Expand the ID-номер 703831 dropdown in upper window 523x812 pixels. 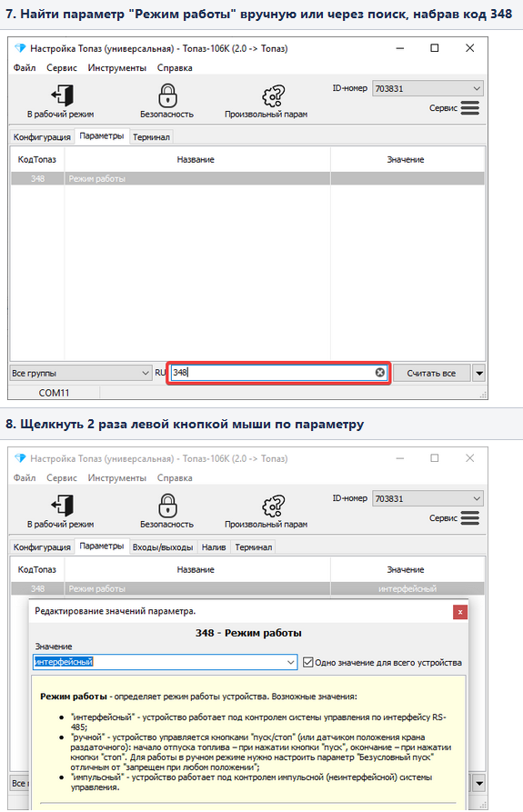(x=477, y=88)
